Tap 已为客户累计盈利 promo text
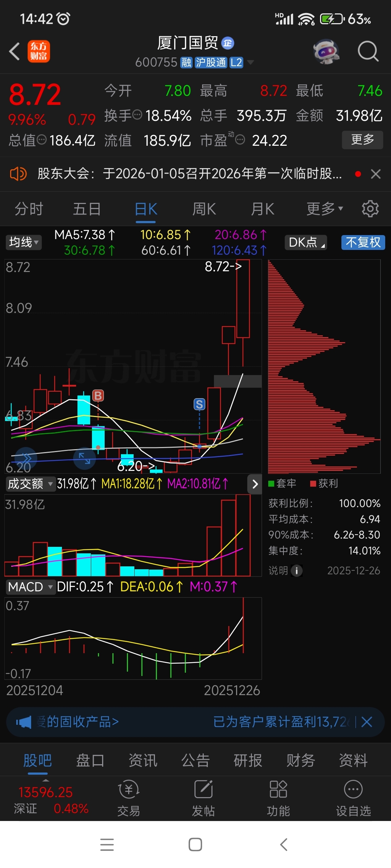 pos(282,722)
